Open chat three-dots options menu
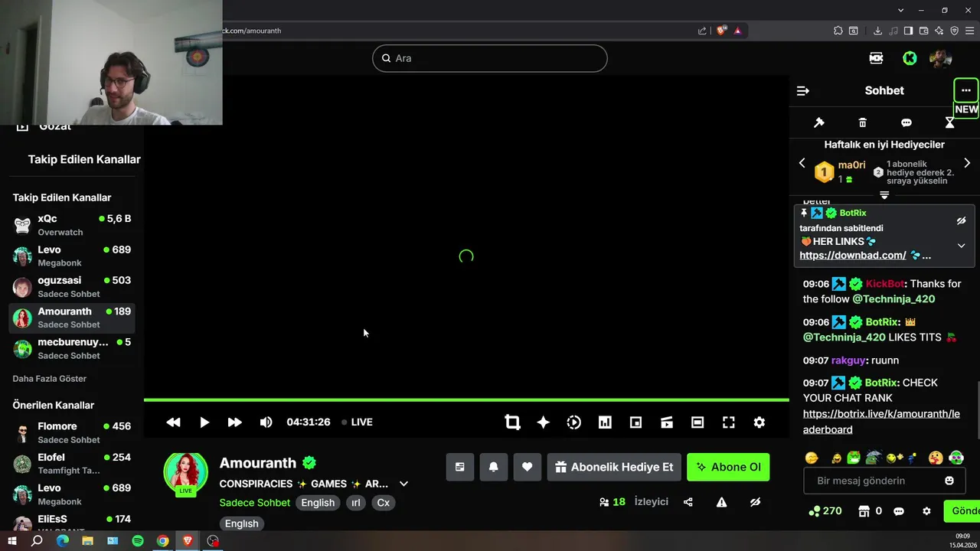 pos(966,90)
